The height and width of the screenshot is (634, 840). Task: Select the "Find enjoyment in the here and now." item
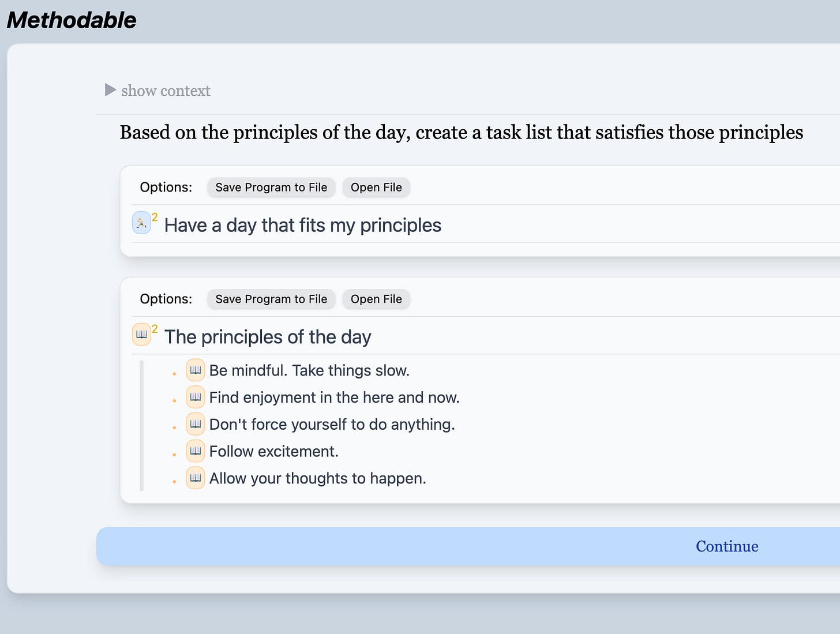[334, 397]
